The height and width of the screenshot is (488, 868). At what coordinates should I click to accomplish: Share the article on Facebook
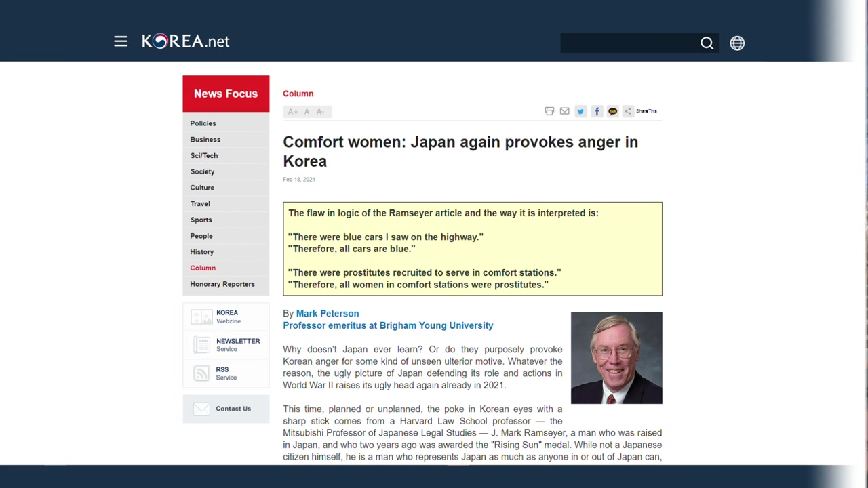pos(597,111)
